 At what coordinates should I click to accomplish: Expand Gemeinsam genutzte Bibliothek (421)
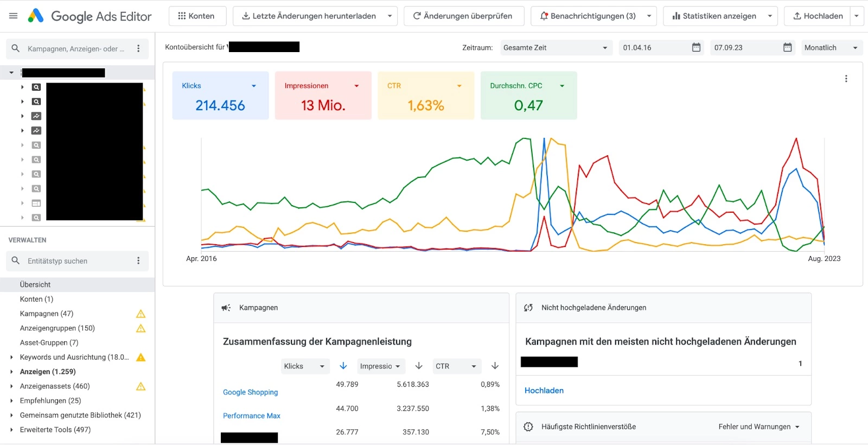(11, 415)
